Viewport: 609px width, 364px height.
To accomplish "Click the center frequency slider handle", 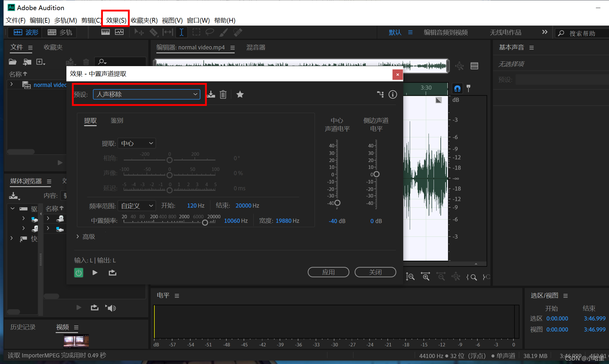I will coord(205,223).
